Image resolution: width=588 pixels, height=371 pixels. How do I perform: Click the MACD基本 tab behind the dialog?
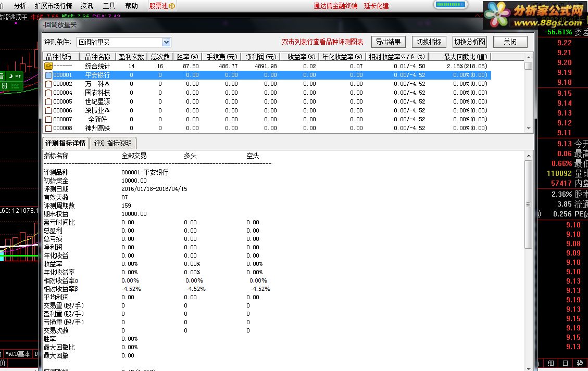[18, 354]
